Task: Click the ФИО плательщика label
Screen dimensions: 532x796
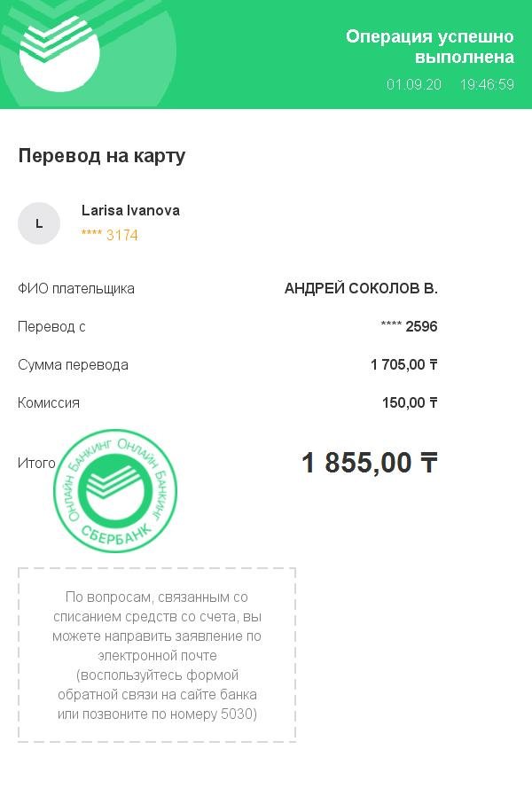Action: (x=76, y=289)
